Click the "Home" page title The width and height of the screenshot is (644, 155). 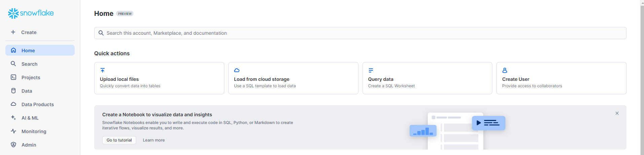(x=104, y=13)
